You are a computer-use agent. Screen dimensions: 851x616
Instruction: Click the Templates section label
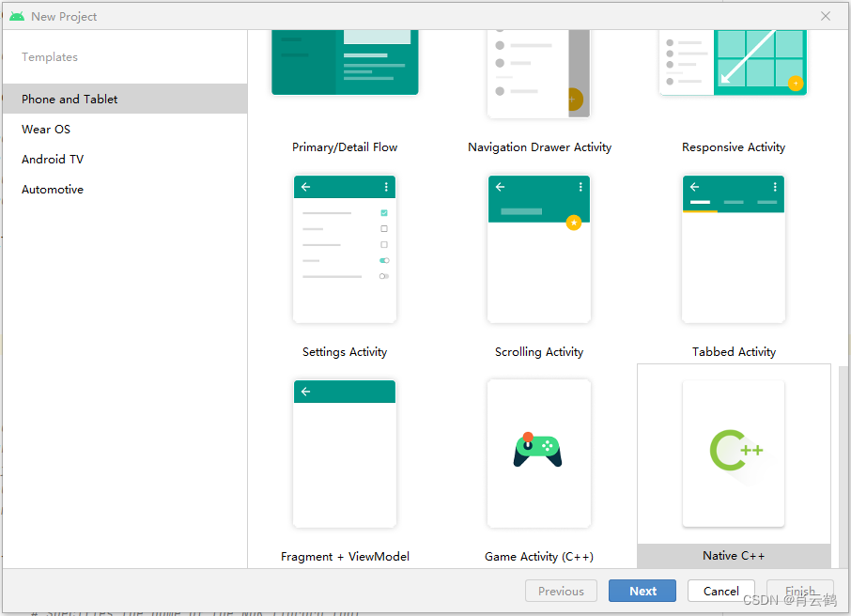pyautogui.click(x=49, y=56)
